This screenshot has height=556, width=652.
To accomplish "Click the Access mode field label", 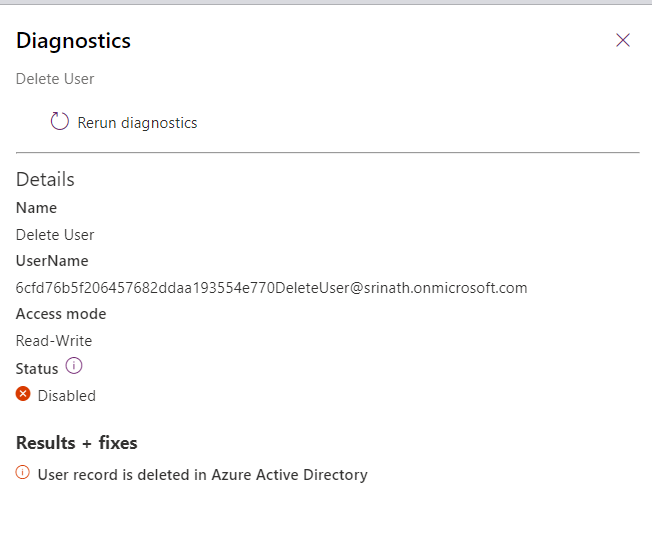I will coord(61,314).
